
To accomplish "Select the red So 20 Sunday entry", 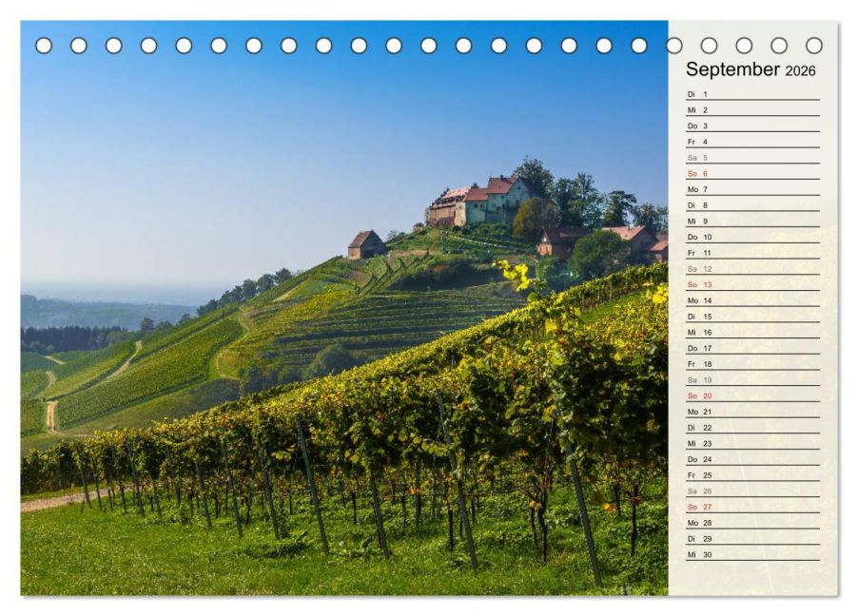I will [751, 395].
